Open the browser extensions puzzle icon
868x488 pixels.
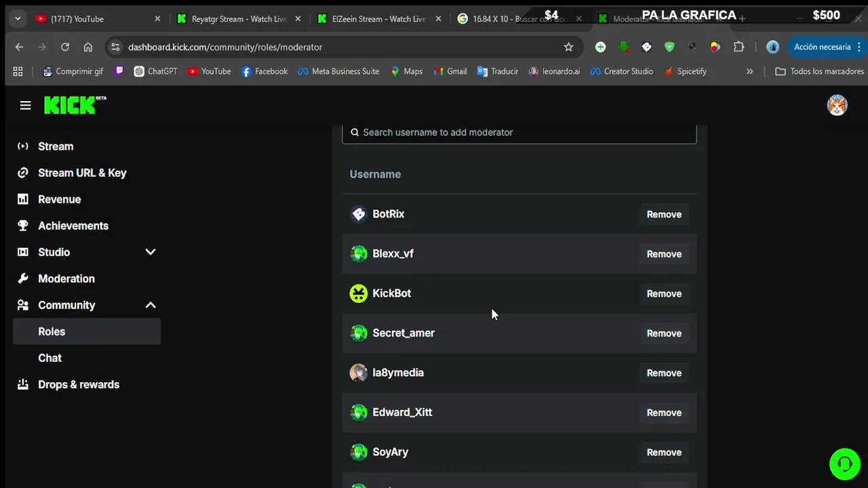point(738,47)
